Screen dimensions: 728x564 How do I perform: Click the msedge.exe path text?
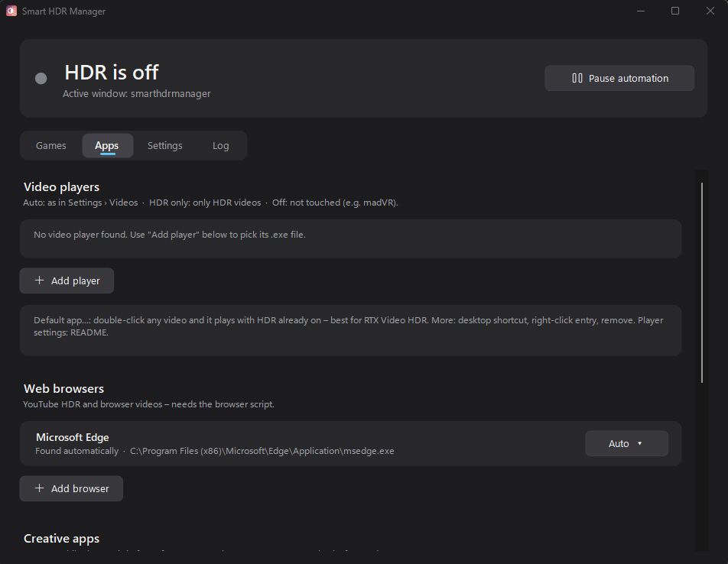(262, 451)
